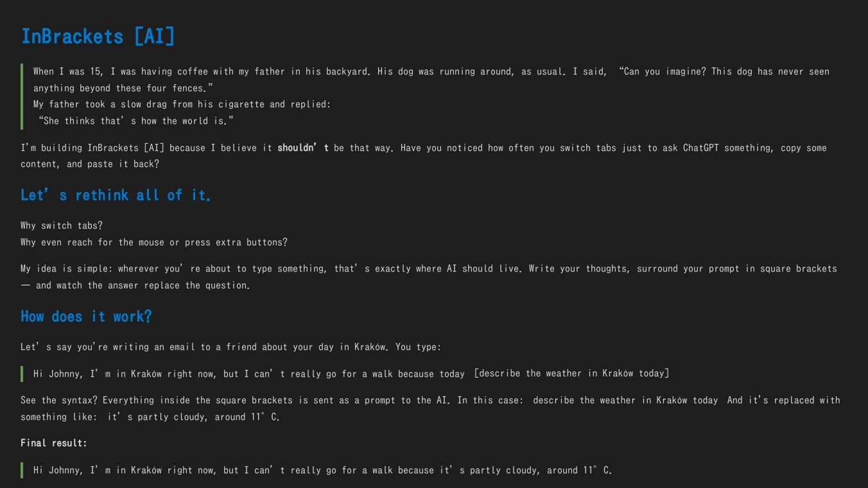Click the bold word "shouldn't"
Image resolution: width=868 pixels, height=488 pixels.
[x=302, y=148]
